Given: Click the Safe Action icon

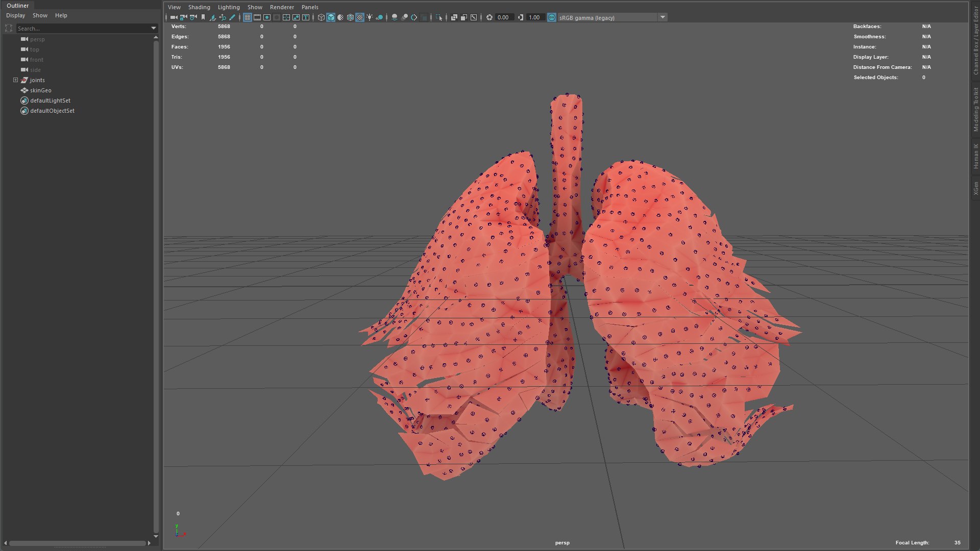Looking at the screenshot, I should [296, 17].
